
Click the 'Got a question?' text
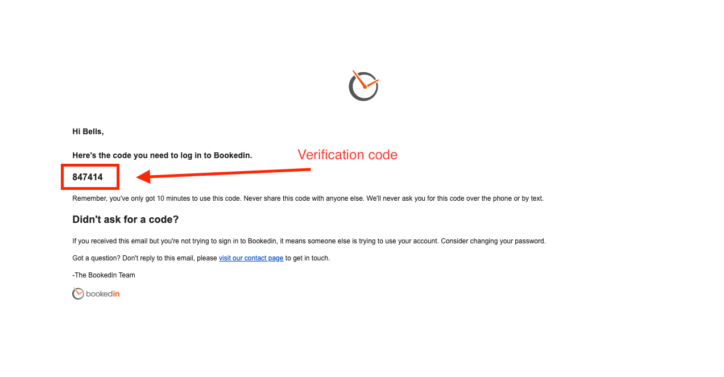pos(96,258)
